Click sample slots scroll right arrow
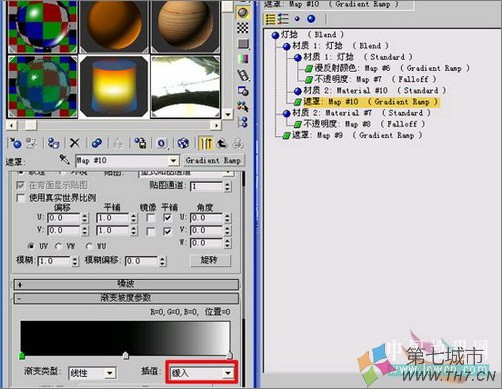 point(216,125)
